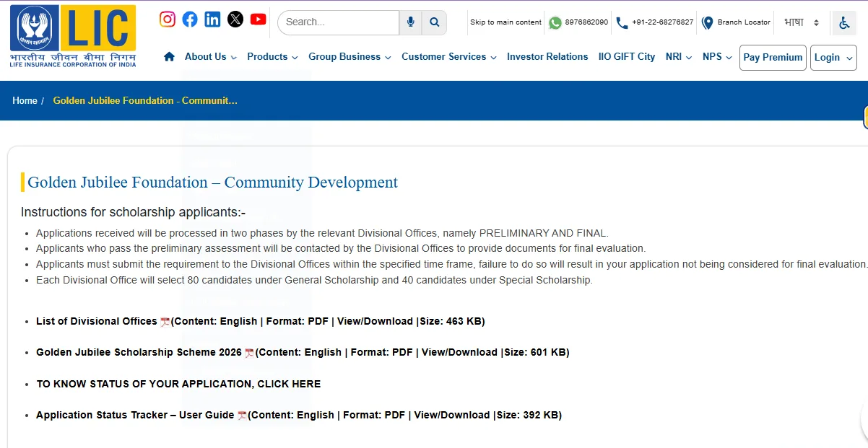The image size is (868, 448).
Task: Click the Golden Jubilee Foundation – Community Development heading
Action: coord(212,183)
